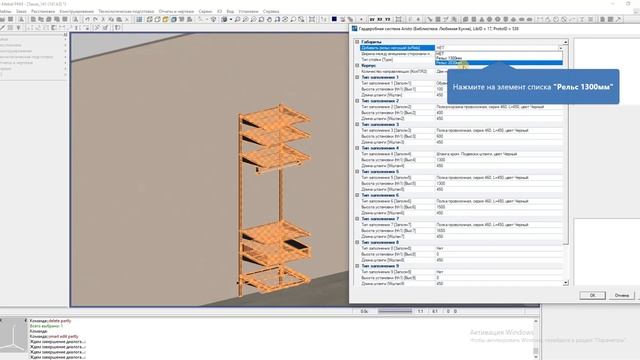This screenshot has width=640, height=360.
Task: Open the Установки menu
Action: click(x=248, y=11)
